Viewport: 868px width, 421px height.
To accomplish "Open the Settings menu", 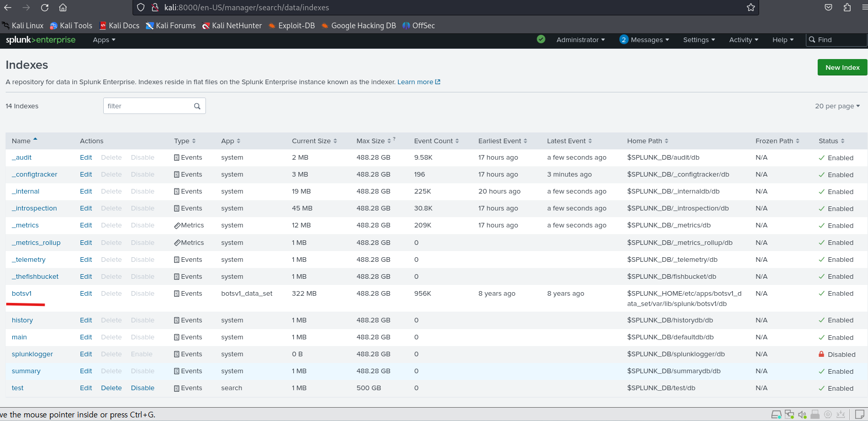I will point(699,40).
